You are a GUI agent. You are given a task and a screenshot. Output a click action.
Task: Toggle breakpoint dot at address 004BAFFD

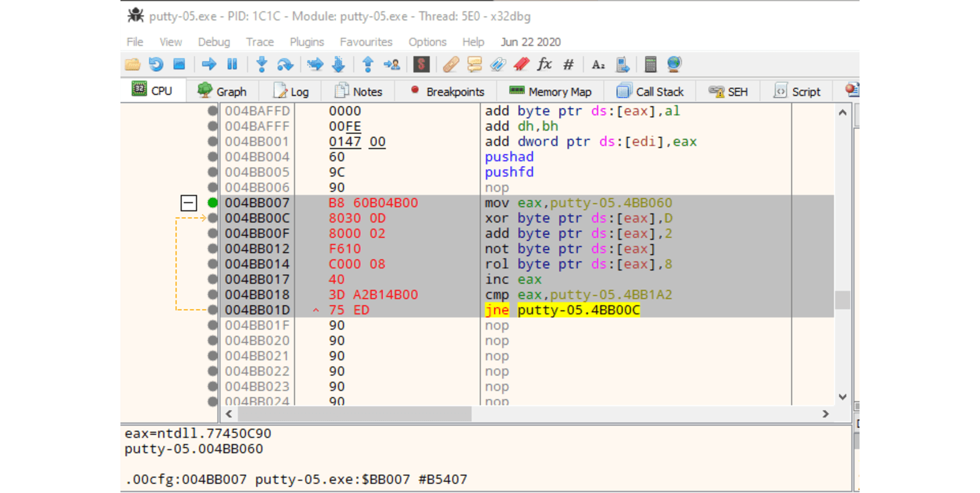coord(213,111)
